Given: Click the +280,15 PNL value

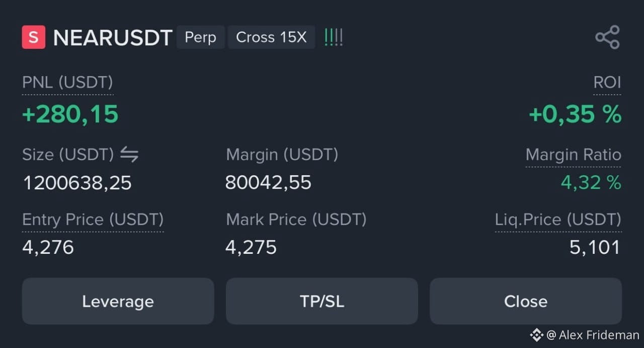Looking at the screenshot, I should (70, 114).
